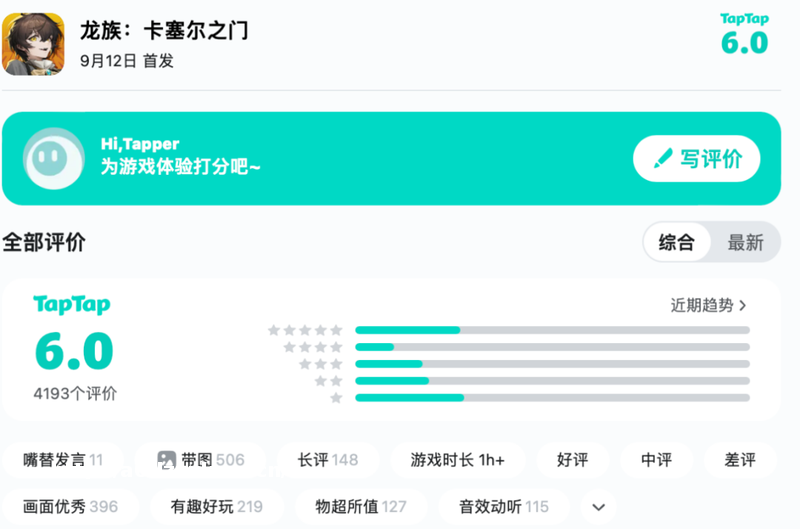Click the TapTap logo in the header
The image size is (800, 529).
(x=744, y=18)
